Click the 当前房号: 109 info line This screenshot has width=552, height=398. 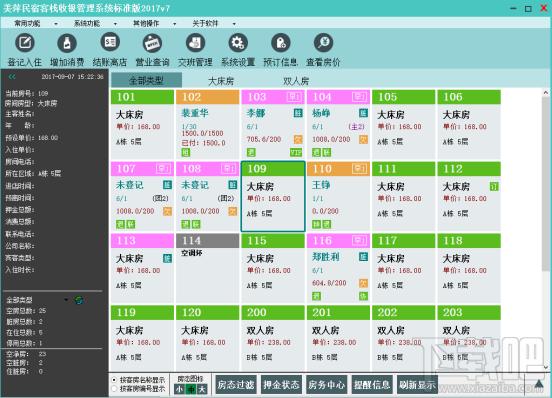(x=27, y=93)
